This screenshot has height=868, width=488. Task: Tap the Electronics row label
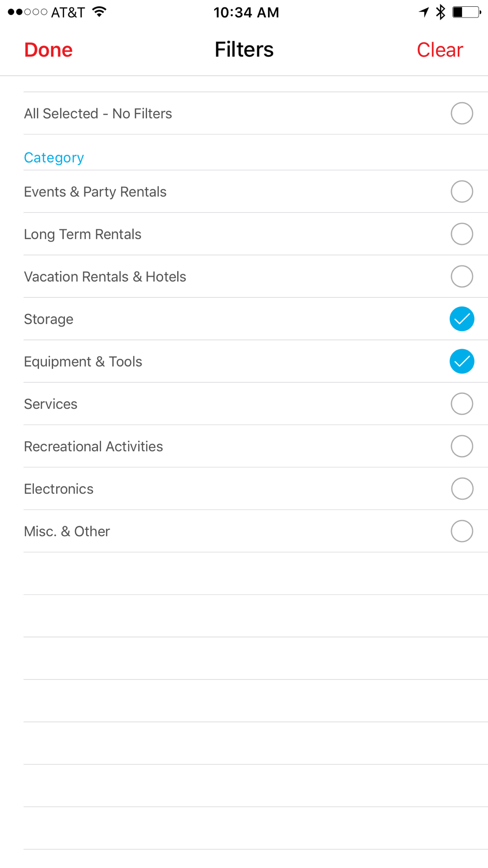point(59,489)
